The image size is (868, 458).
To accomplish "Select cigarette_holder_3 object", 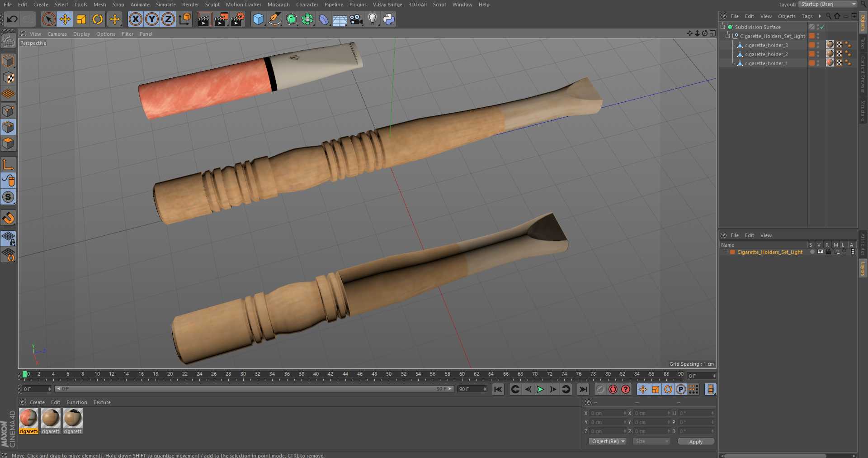I will pyautogui.click(x=766, y=45).
